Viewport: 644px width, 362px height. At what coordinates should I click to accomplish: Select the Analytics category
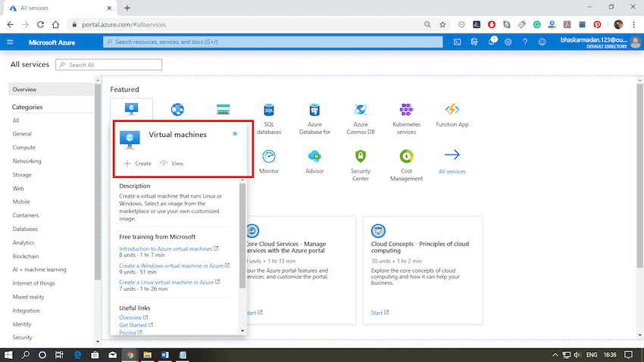23,242
